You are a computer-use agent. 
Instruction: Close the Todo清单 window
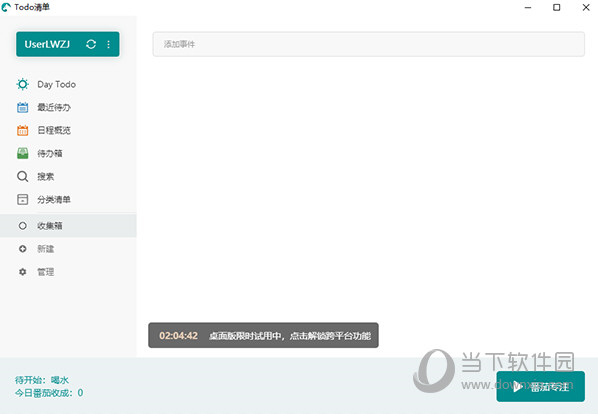(x=586, y=7)
